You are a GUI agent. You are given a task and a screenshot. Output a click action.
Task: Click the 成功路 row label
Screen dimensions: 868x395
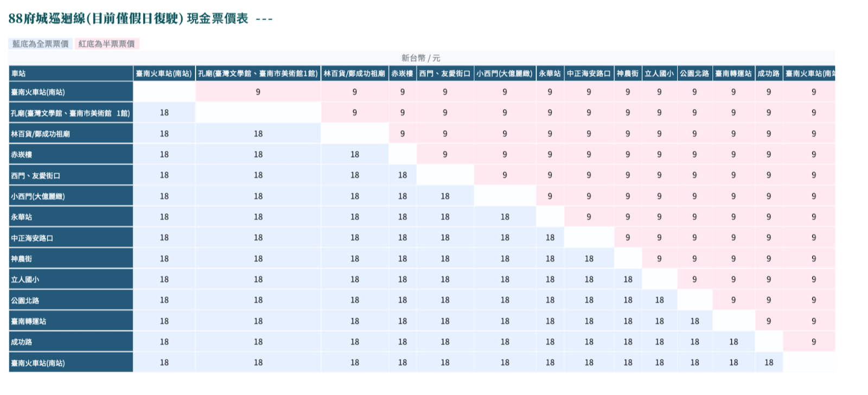(x=71, y=342)
